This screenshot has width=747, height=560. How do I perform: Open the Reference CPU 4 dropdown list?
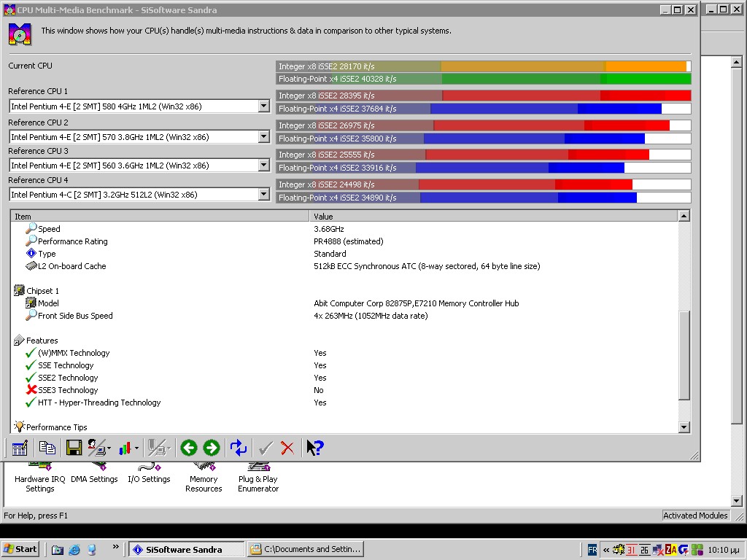(x=264, y=195)
